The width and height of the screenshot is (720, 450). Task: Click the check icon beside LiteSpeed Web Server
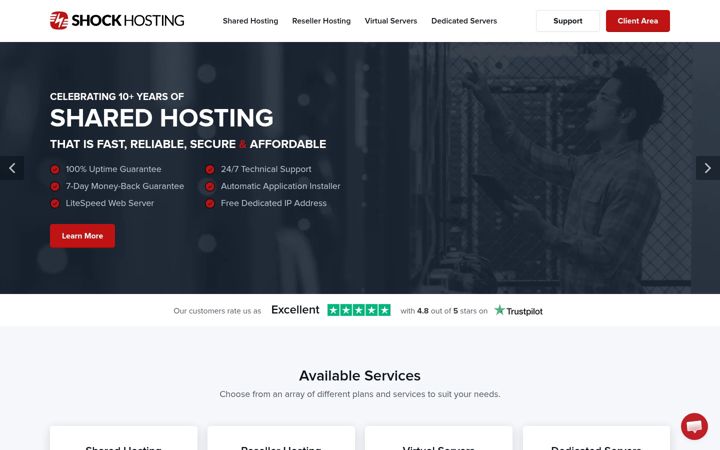(x=55, y=203)
